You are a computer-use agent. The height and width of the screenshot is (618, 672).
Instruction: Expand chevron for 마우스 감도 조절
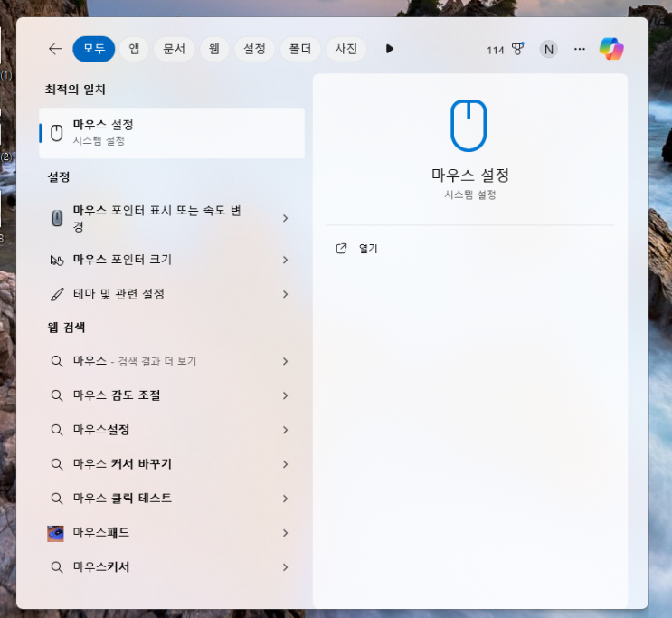[x=286, y=395]
